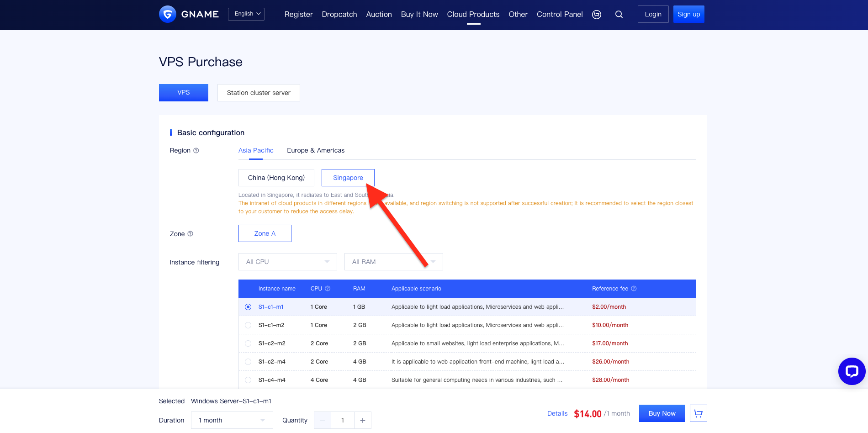The image size is (868, 433).
Task: Click the CPU column help icon
Action: 328,289
